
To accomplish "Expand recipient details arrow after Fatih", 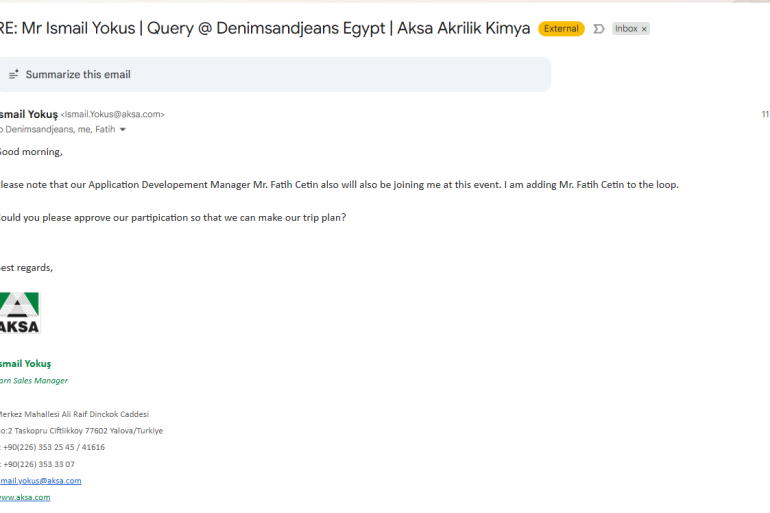I will click(x=123, y=130).
